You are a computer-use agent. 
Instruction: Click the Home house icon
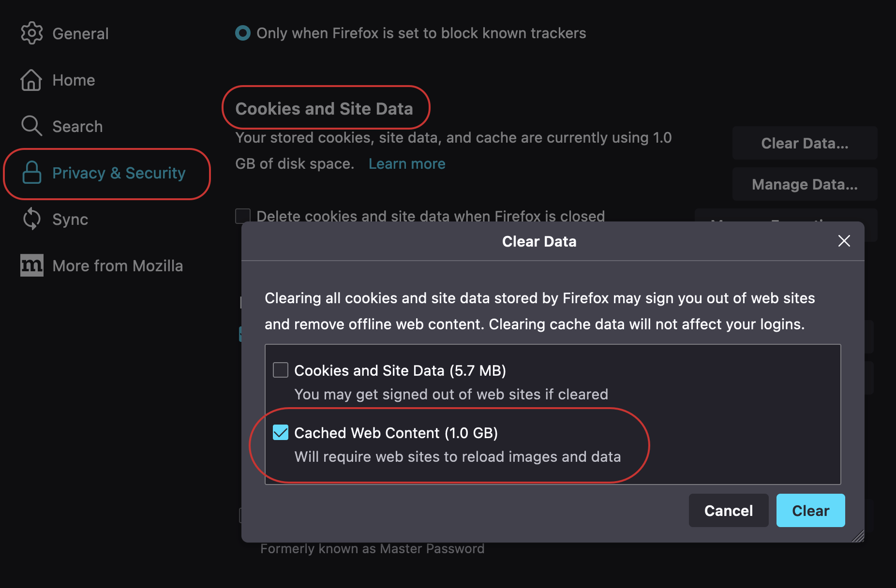point(31,80)
